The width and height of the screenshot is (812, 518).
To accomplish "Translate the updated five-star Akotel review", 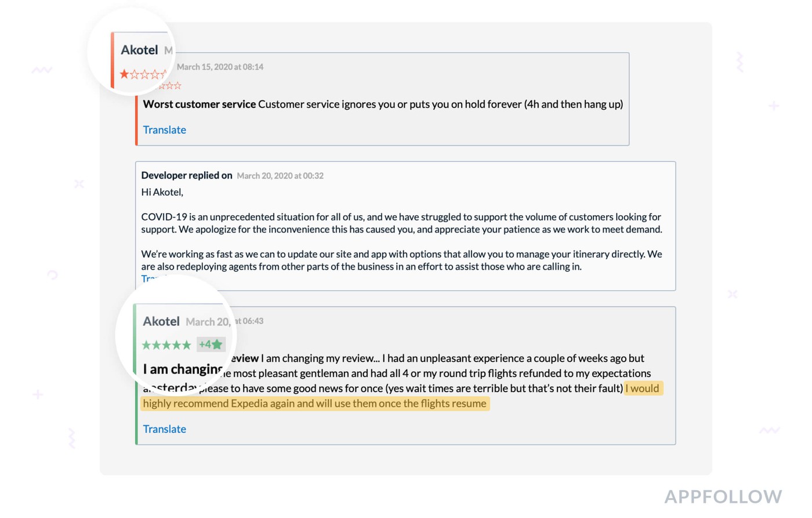I will point(164,429).
